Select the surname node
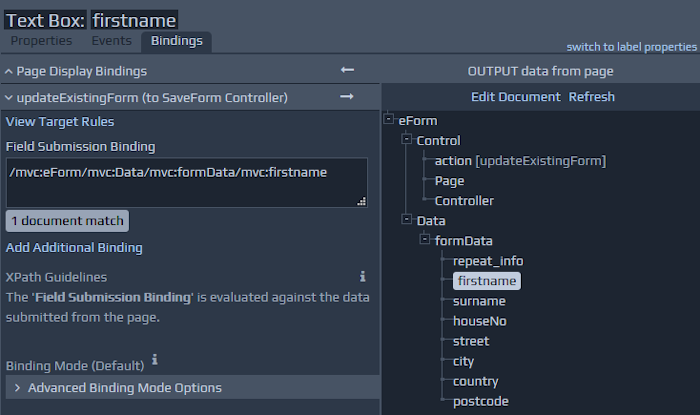This screenshot has height=415, width=700. [x=479, y=301]
